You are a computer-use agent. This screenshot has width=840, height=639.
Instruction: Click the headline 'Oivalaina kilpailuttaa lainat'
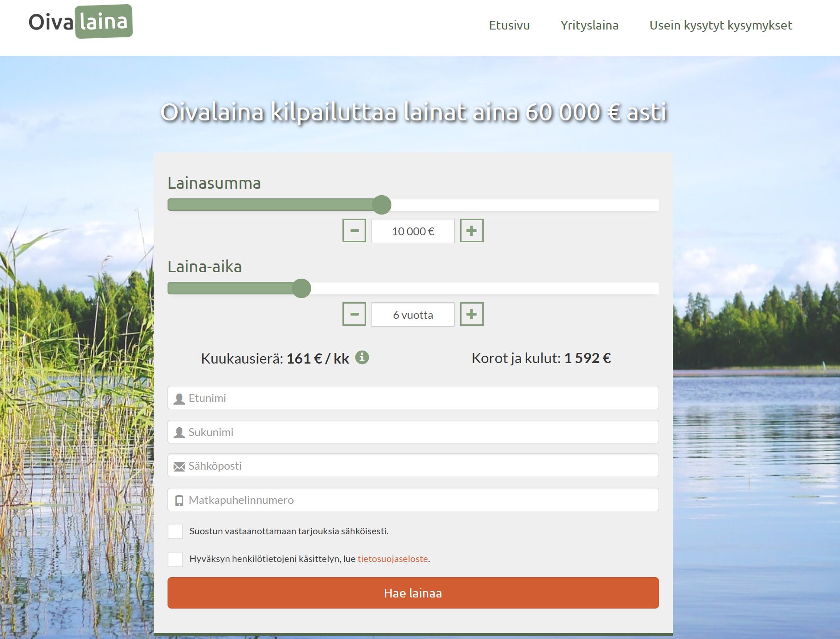pos(414,112)
